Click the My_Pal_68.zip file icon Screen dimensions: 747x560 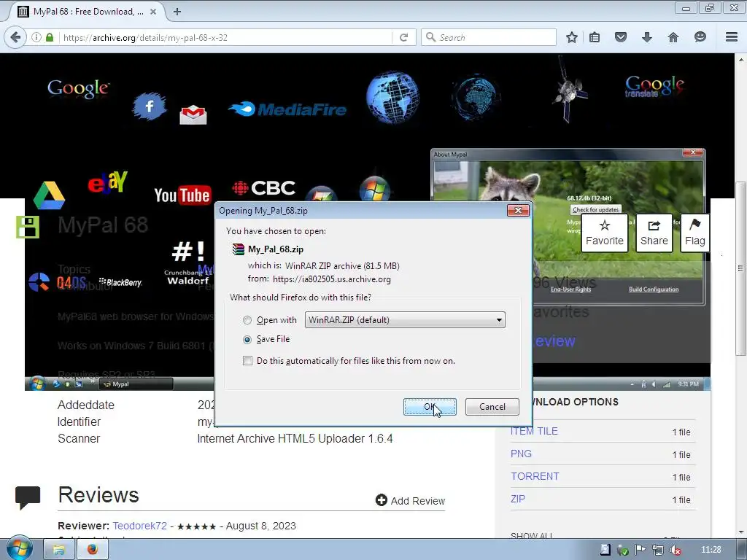coord(238,249)
